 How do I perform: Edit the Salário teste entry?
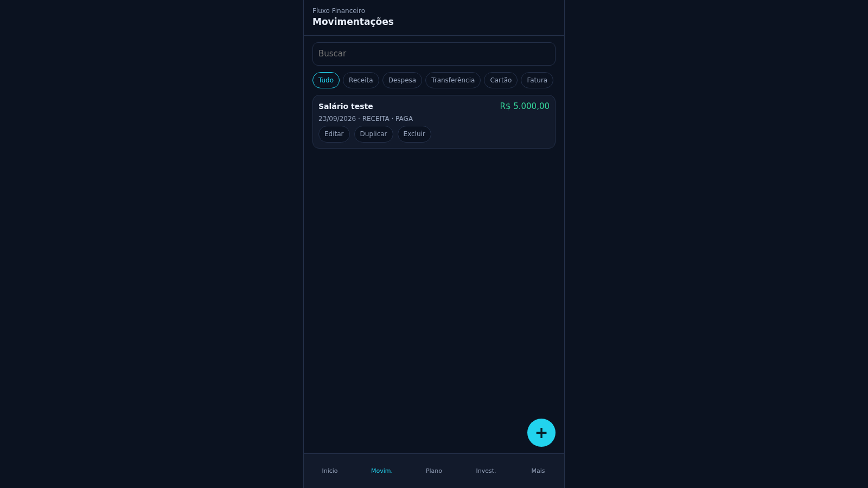point(334,134)
